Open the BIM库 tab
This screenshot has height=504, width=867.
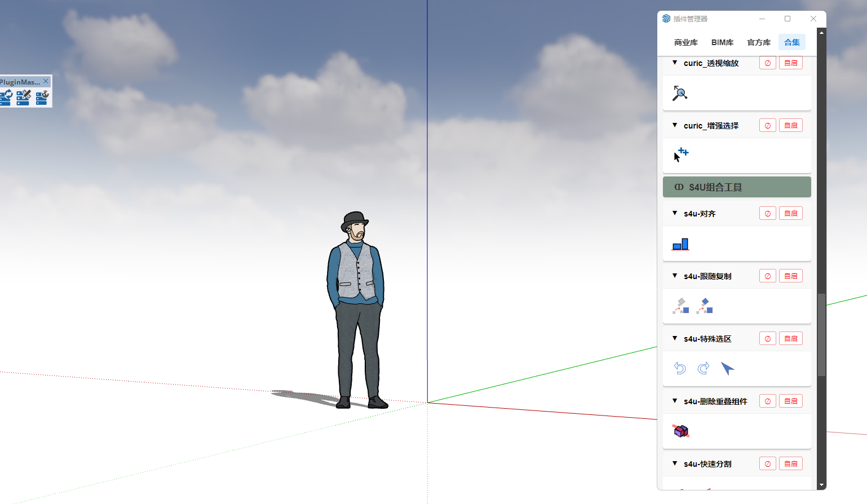pos(722,42)
